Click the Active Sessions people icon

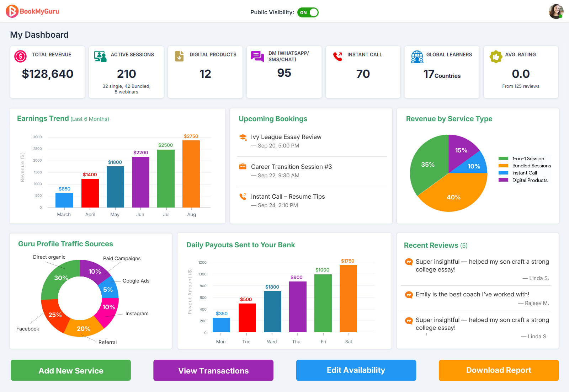[x=100, y=56]
